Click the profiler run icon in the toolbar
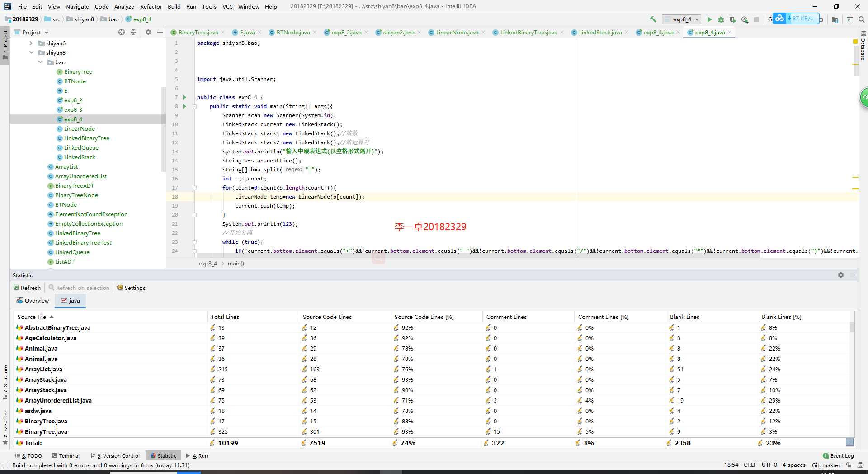 coord(745,19)
